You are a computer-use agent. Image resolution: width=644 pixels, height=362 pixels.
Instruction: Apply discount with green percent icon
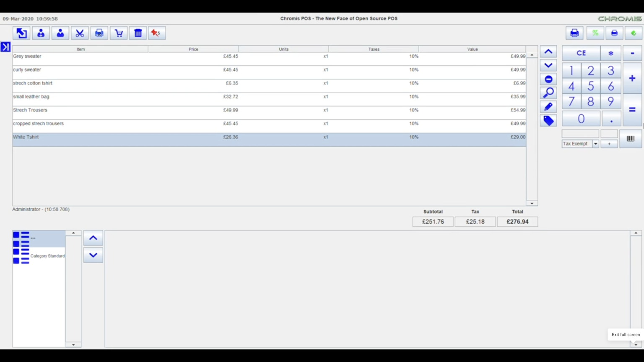click(x=595, y=33)
